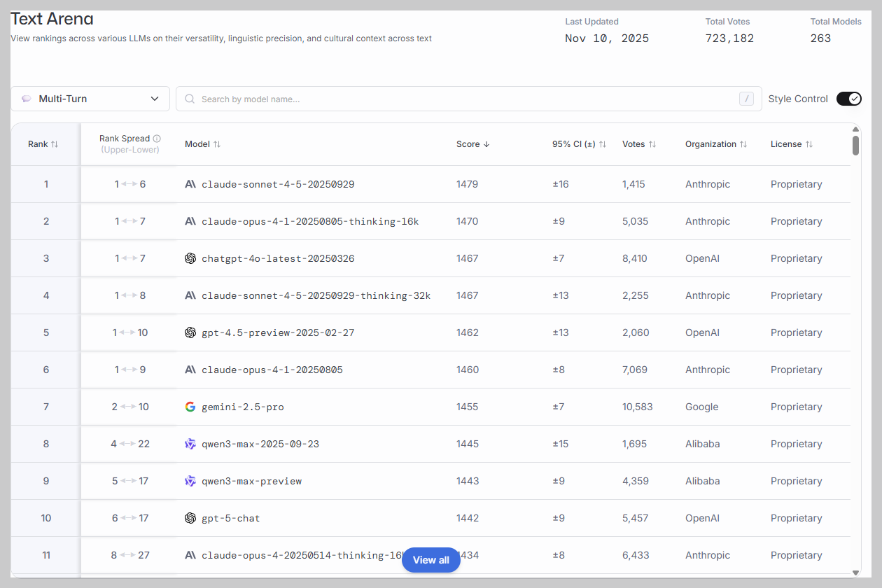Click the OpenAI icon beside gpt-4.5-preview-2025-02-27

click(x=190, y=332)
